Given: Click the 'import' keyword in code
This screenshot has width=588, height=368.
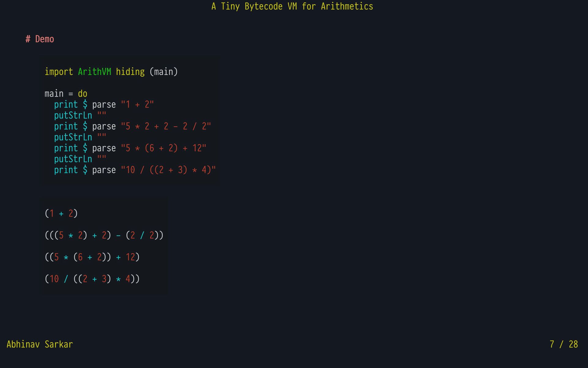Looking at the screenshot, I should [x=59, y=72].
